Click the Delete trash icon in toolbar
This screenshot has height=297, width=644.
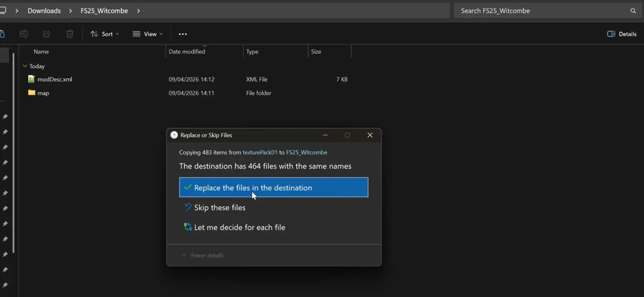pyautogui.click(x=69, y=34)
